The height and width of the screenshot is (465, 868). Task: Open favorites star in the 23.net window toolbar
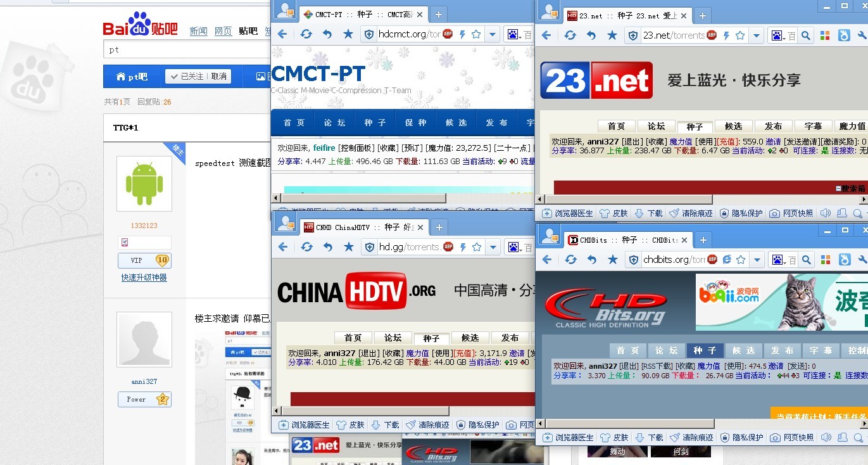[612, 35]
